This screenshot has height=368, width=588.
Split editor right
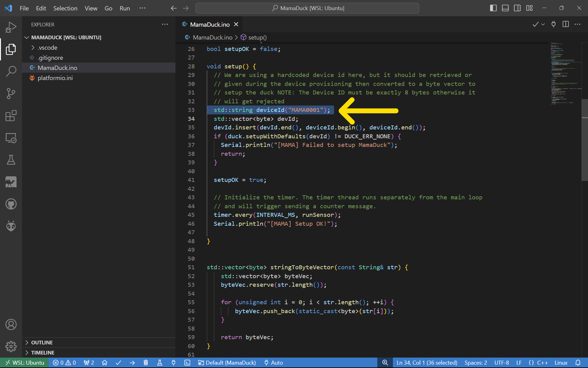566,24
